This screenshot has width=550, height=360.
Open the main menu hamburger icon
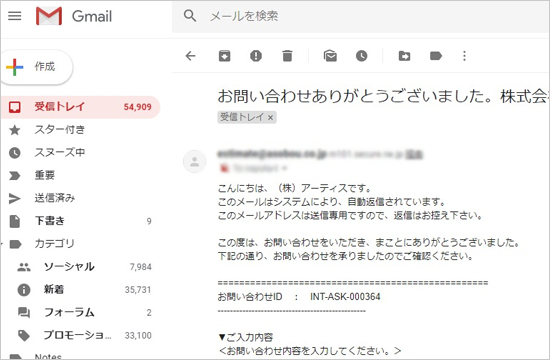point(14,16)
